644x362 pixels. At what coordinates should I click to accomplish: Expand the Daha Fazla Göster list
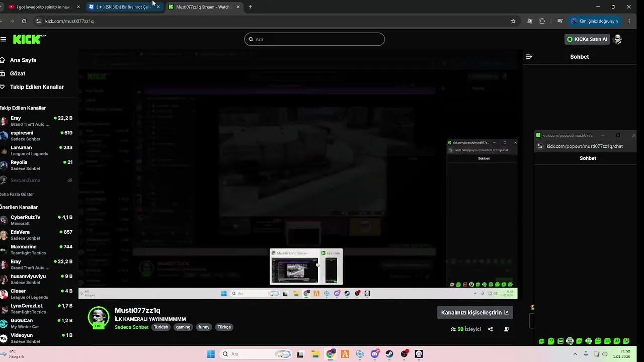[17, 194]
